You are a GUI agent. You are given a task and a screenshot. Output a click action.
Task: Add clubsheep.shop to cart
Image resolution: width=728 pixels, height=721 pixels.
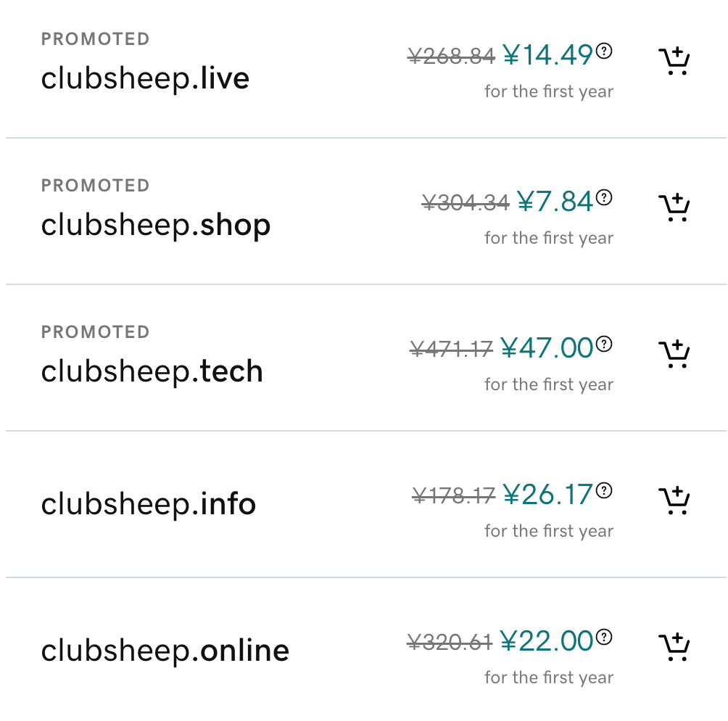coord(674,207)
